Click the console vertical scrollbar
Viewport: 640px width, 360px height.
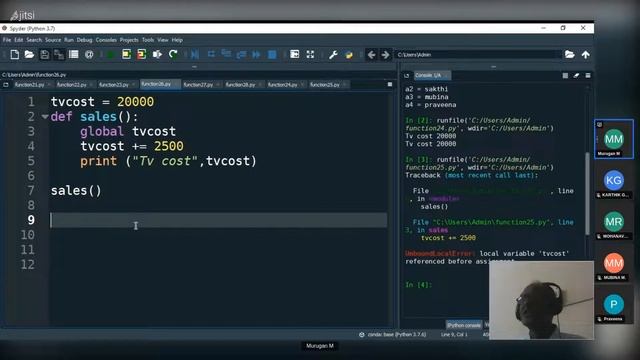click(x=587, y=194)
